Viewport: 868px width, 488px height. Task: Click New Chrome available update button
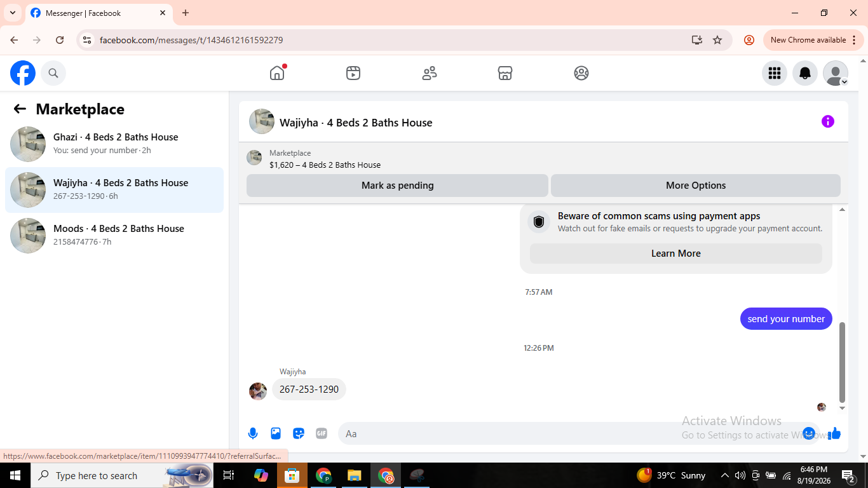tap(813, 40)
